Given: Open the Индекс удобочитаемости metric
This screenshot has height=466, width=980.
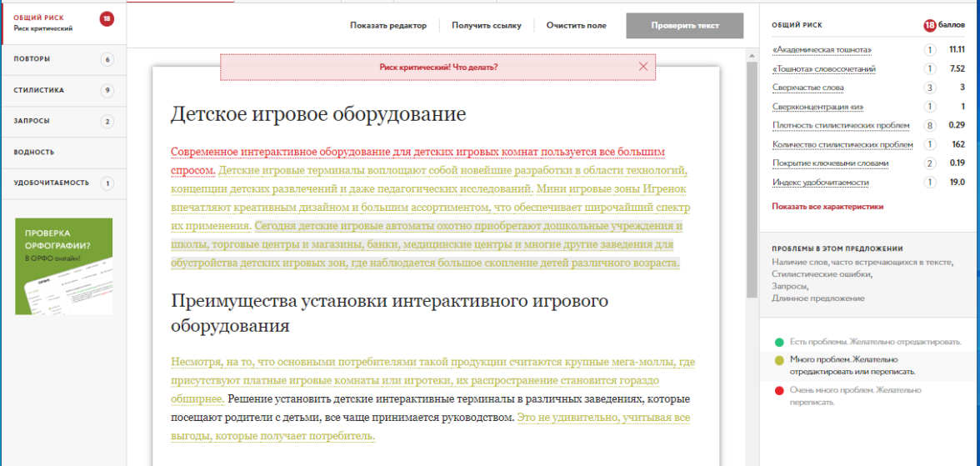Looking at the screenshot, I should point(820,183).
